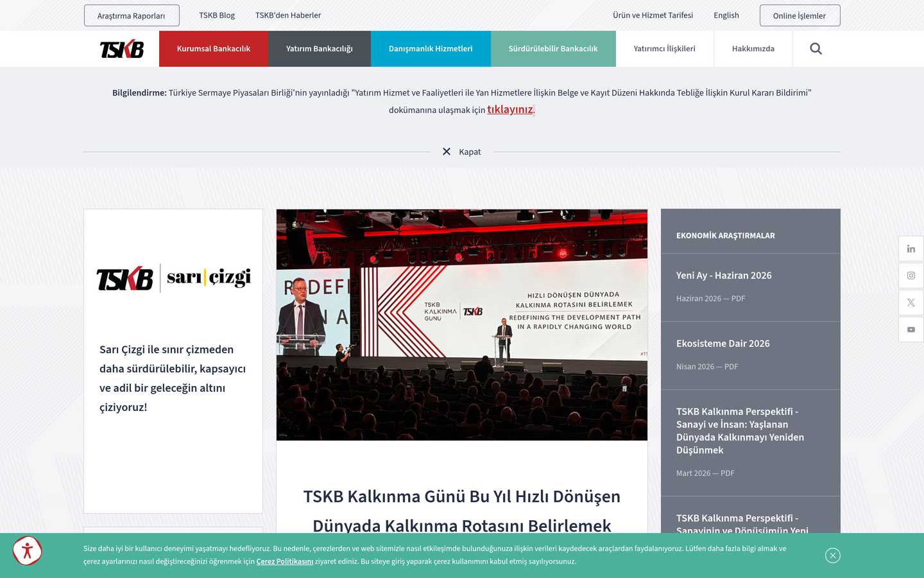The image size is (924, 578).
Task: Open Ürün ve Hizmet Tarifesi
Action: [x=653, y=15]
